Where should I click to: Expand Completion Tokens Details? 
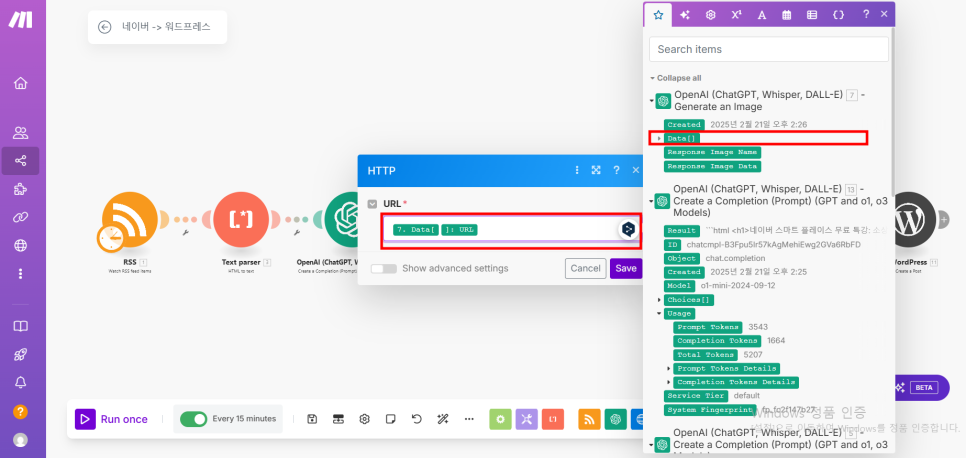coord(668,382)
